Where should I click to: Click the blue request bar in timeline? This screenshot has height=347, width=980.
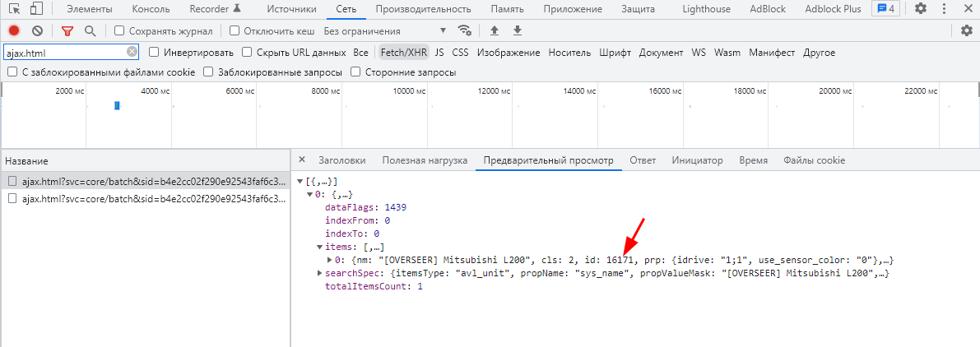tap(117, 106)
